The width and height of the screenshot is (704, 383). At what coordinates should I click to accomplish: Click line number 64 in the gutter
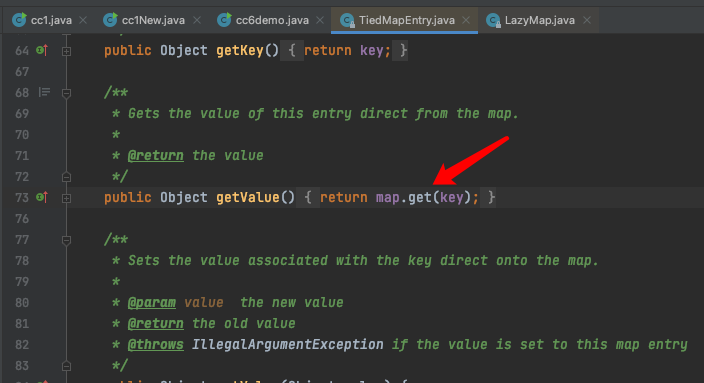coord(22,51)
